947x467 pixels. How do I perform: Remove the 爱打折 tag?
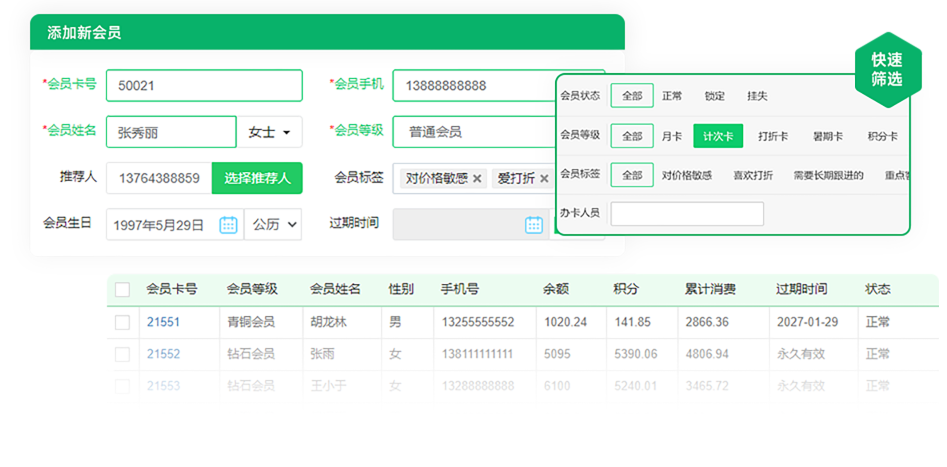pos(544,179)
